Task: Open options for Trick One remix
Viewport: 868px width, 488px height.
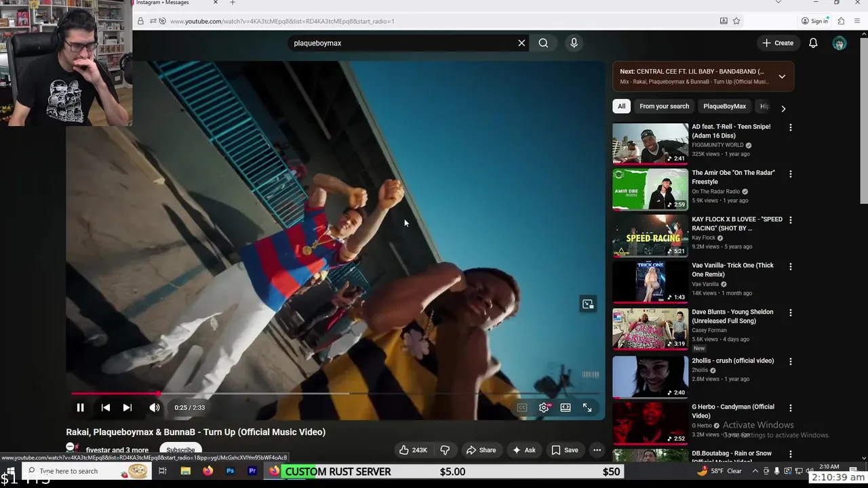Action: pyautogui.click(x=790, y=266)
